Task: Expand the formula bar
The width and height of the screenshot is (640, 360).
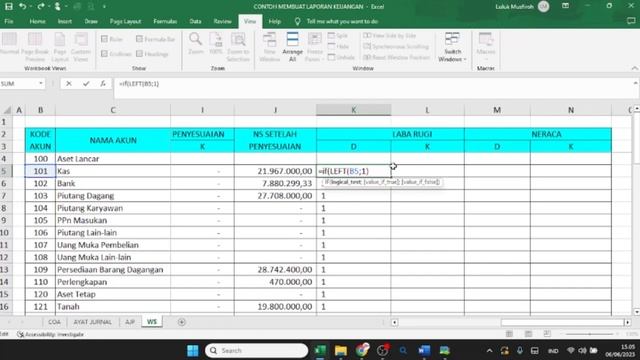Action: 635,83
